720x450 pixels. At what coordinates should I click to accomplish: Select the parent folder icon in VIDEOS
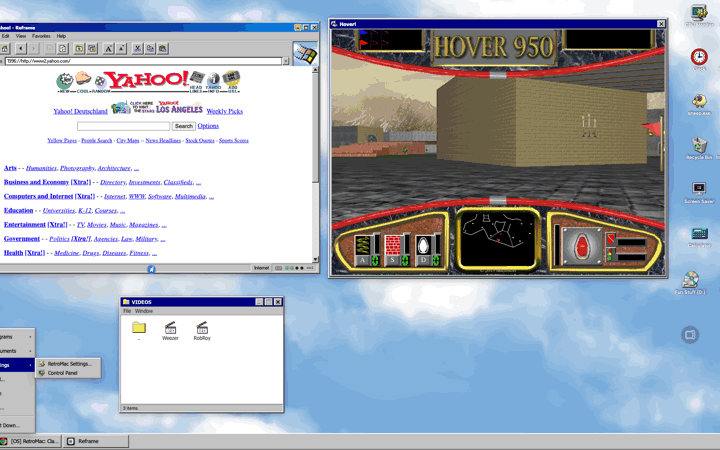click(139, 330)
